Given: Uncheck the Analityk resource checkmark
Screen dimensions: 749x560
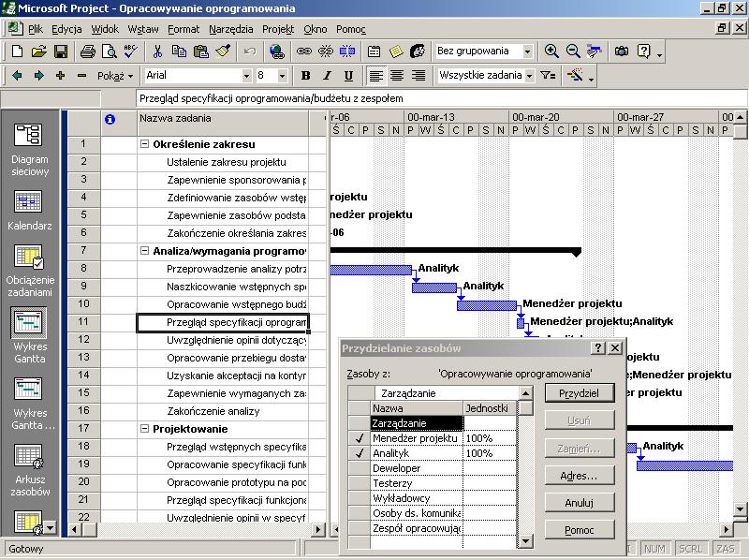Looking at the screenshot, I should point(360,453).
